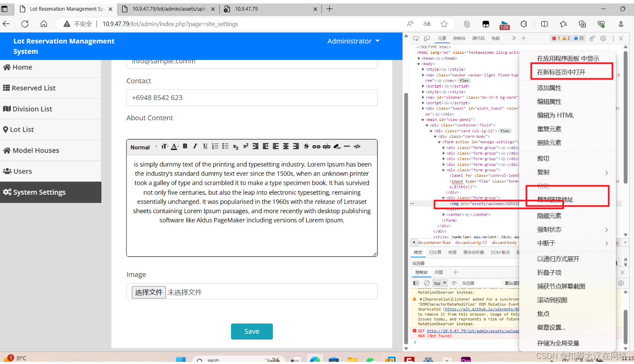Open the text color dropdown in editor
Viewport: 634px width, 364px height.
click(175, 146)
